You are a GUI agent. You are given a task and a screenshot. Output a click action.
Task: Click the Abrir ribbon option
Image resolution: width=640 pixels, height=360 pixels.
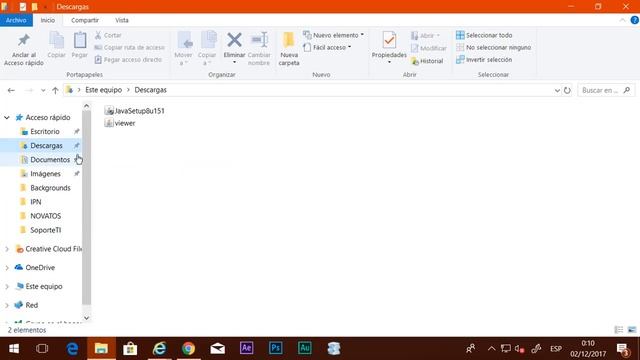coord(425,36)
